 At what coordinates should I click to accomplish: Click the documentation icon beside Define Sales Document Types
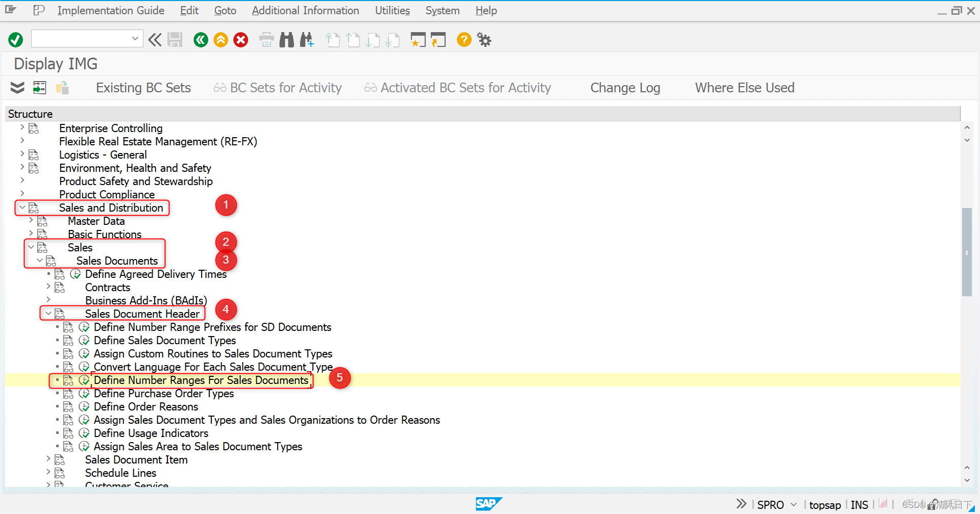coord(68,340)
